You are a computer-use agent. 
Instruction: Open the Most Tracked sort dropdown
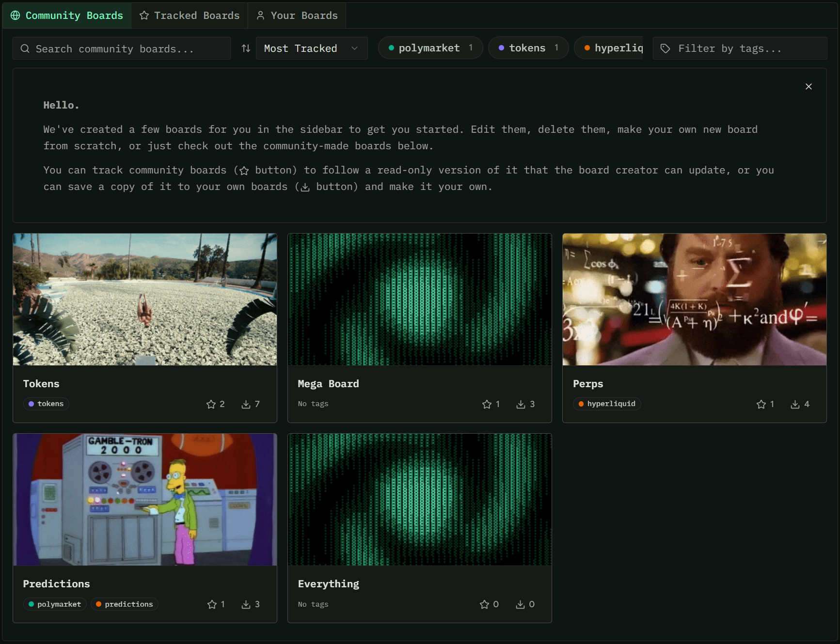pyautogui.click(x=311, y=48)
